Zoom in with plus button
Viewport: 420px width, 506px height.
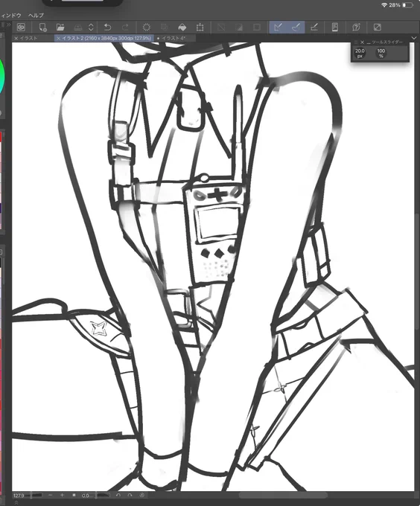tap(62, 495)
